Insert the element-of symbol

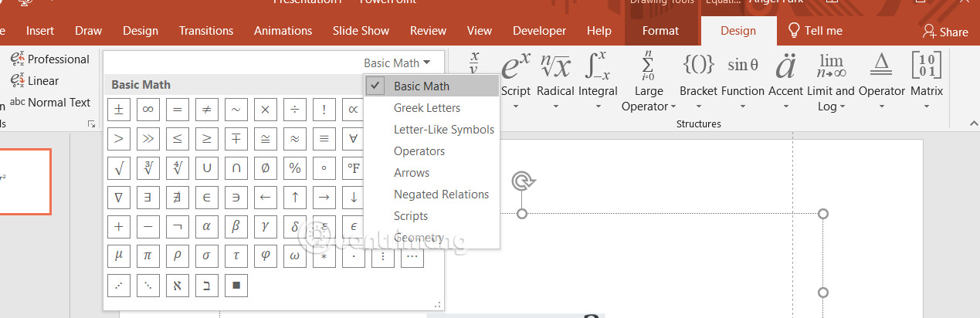[206, 198]
